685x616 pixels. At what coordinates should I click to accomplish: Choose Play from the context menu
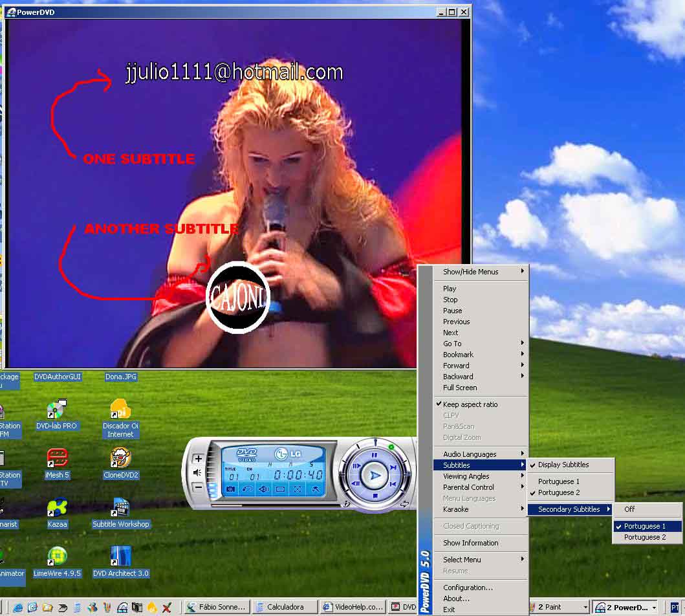click(481, 289)
